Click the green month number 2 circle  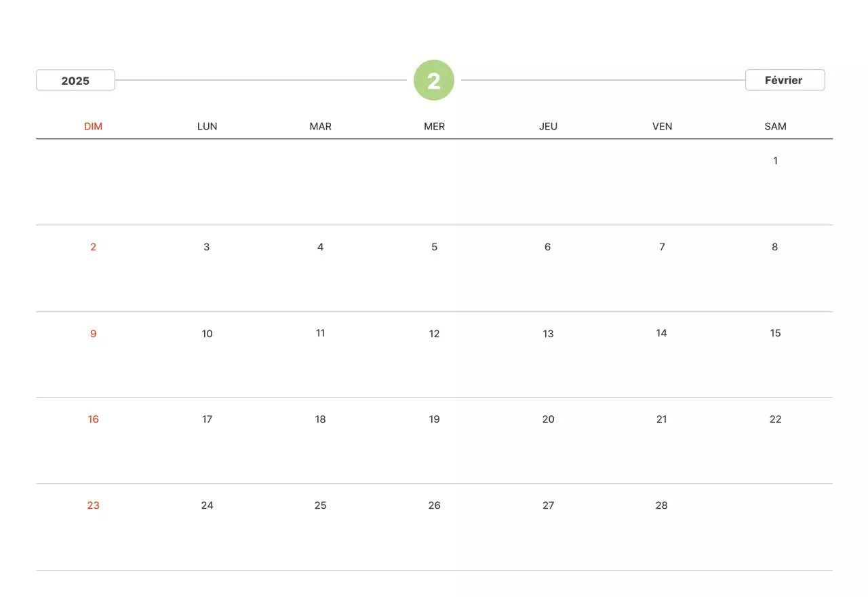(434, 81)
